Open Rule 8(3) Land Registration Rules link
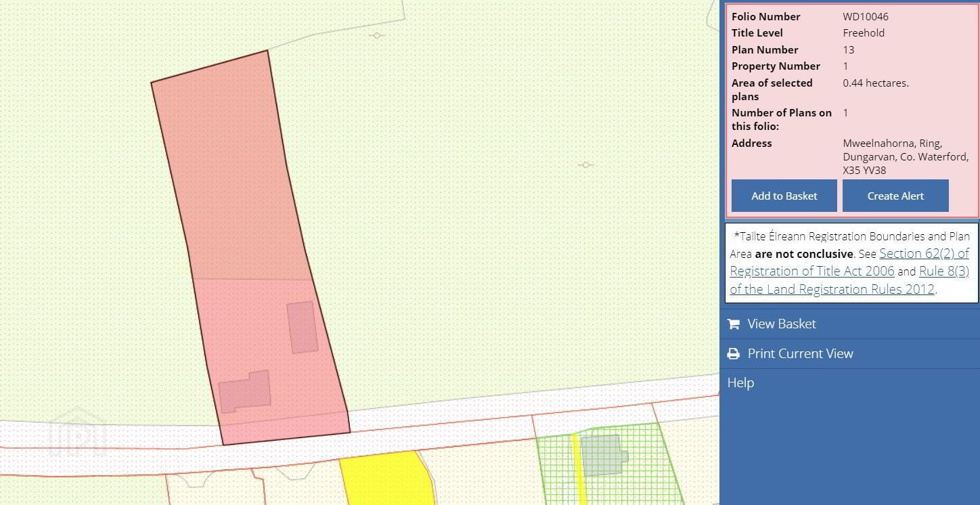The image size is (980, 505). pos(849,280)
